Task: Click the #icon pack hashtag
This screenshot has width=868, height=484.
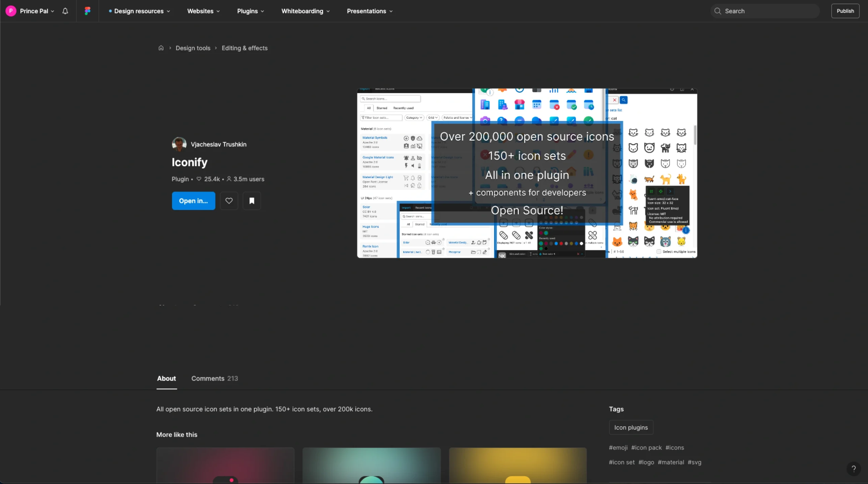Action: click(x=646, y=448)
